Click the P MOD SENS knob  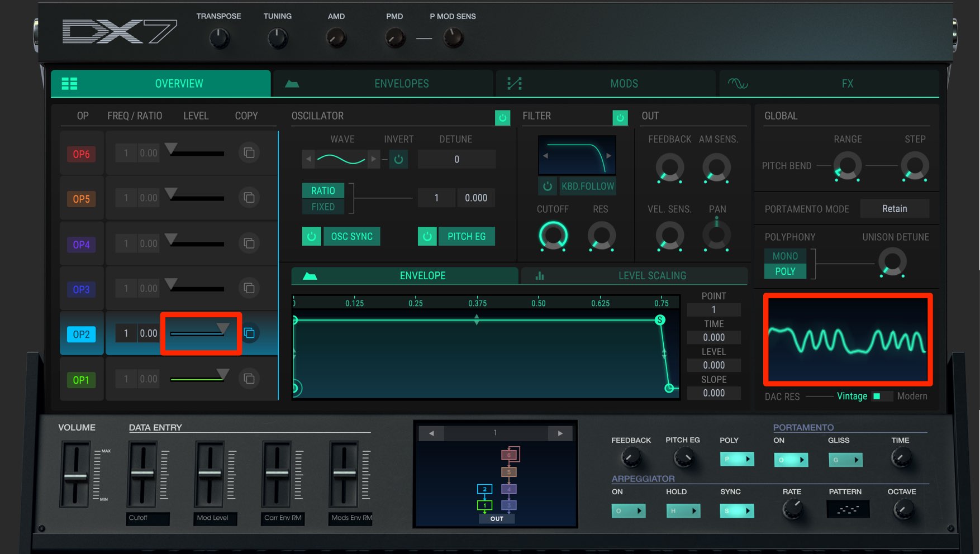[453, 38]
